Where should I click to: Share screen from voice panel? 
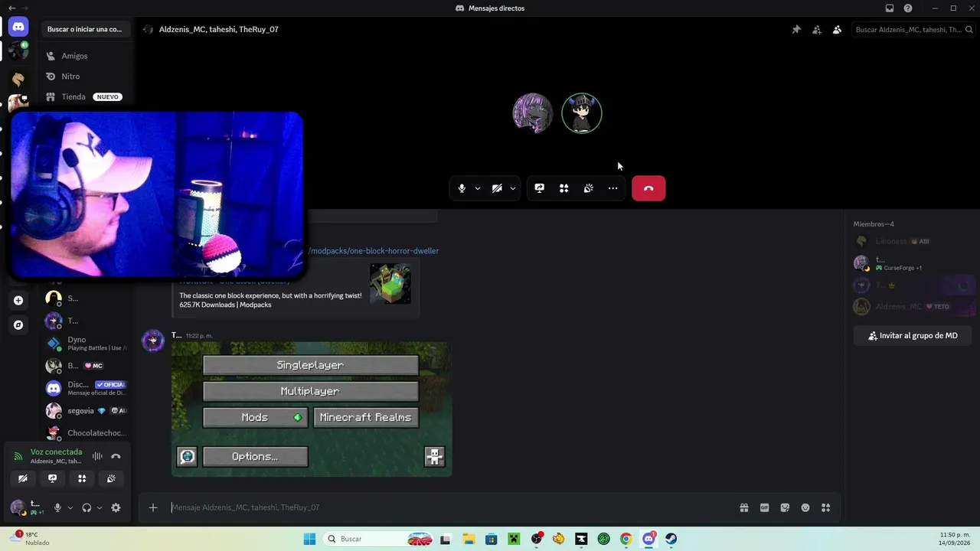[52, 478]
